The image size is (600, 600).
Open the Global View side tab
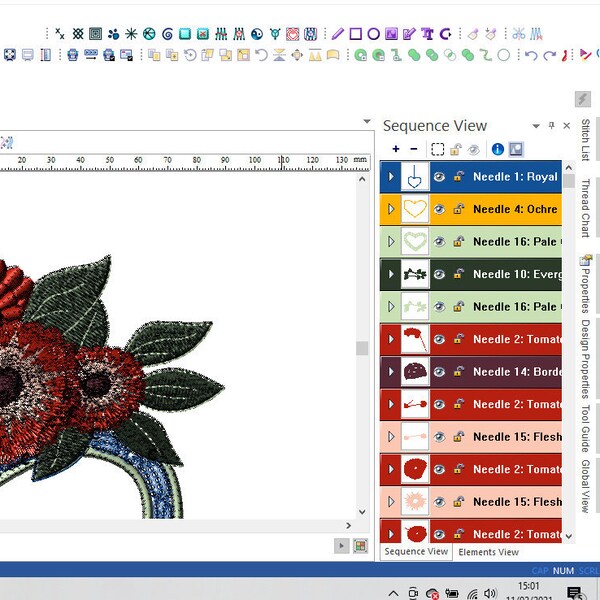(585, 486)
